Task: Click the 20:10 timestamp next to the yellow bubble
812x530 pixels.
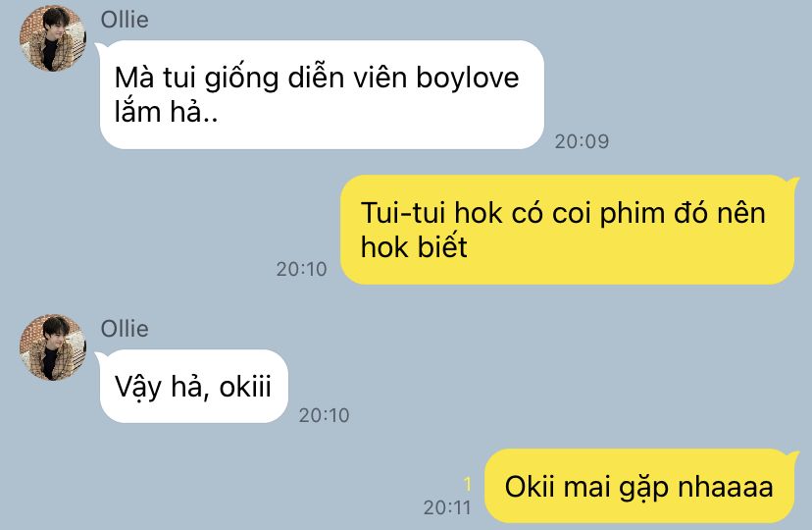Action: pos(301,269)
